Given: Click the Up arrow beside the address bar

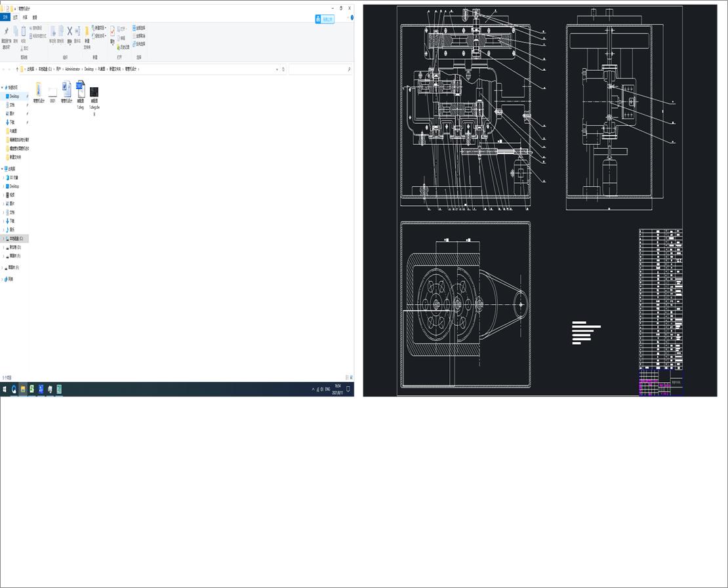Looking at the screenshot, I should point(17,69).
